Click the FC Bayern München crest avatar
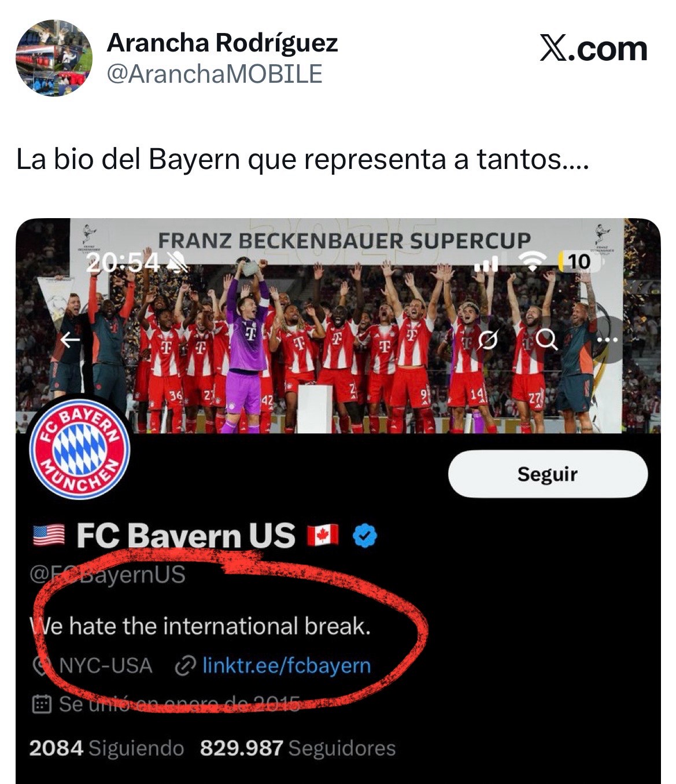The width and height of the screenshot is (676, 784). coord(79,448)
